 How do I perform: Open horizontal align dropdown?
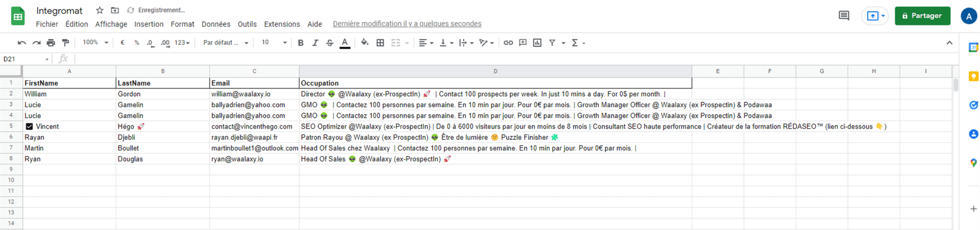[x=426, y=43]
